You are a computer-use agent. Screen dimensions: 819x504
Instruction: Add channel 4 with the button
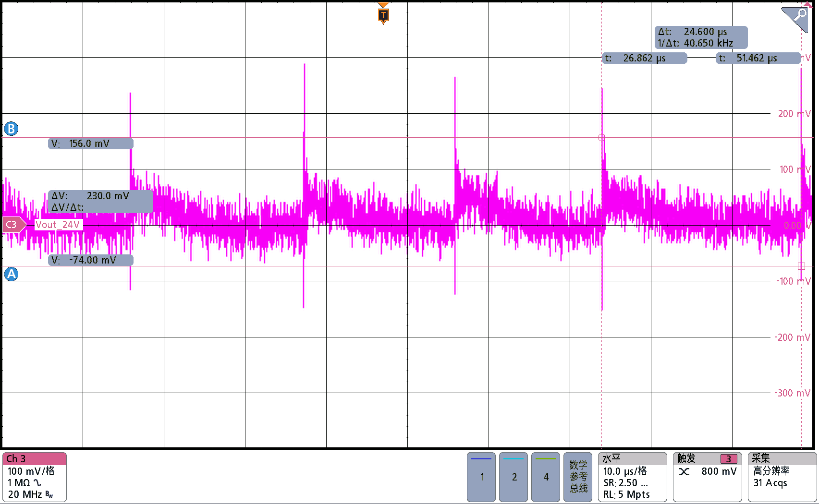546,477
